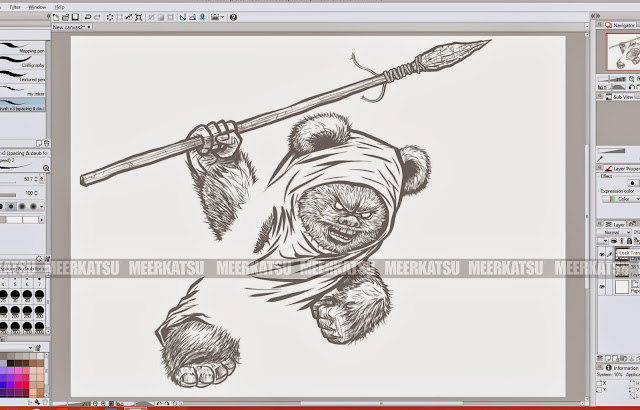Select the highlighted anti-aliasing level option
This screenshot has height=410, width=640.
pos(11,206)
